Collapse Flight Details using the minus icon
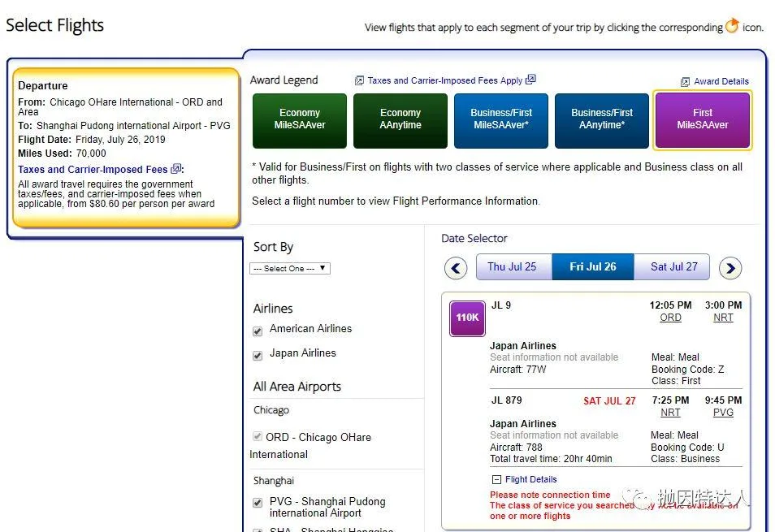This screenshot has width=775, height=532. pos(496,480)
